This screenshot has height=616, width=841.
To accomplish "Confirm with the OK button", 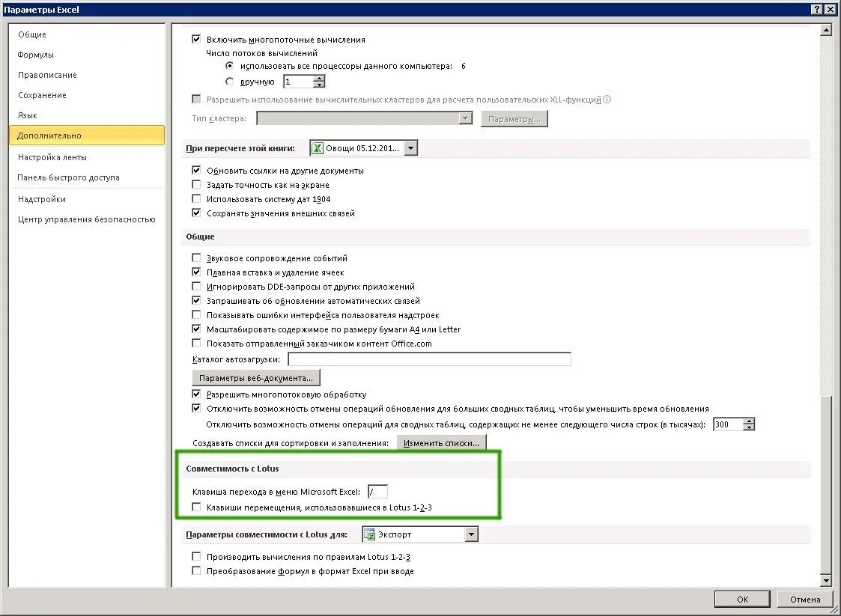I will pyautogui.click(x=742, y=599).
